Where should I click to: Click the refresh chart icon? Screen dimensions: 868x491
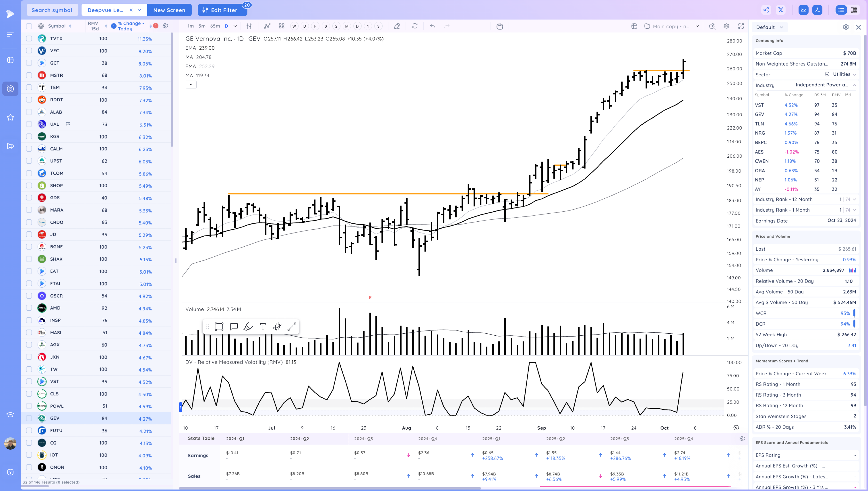(x=415, y=26)
